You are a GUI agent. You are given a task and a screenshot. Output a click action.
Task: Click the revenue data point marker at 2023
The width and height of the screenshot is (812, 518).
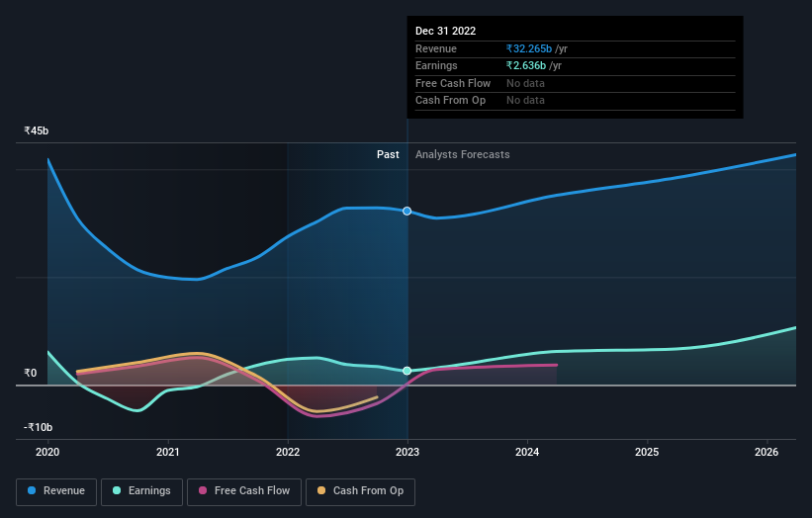click(407, 212)
